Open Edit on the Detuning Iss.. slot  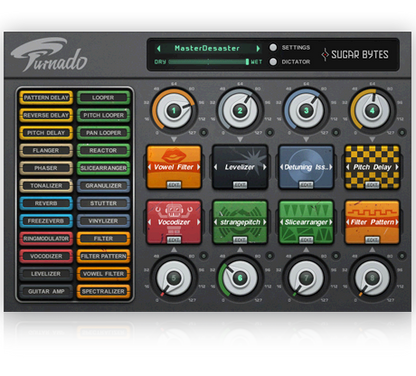click(306, 185)
